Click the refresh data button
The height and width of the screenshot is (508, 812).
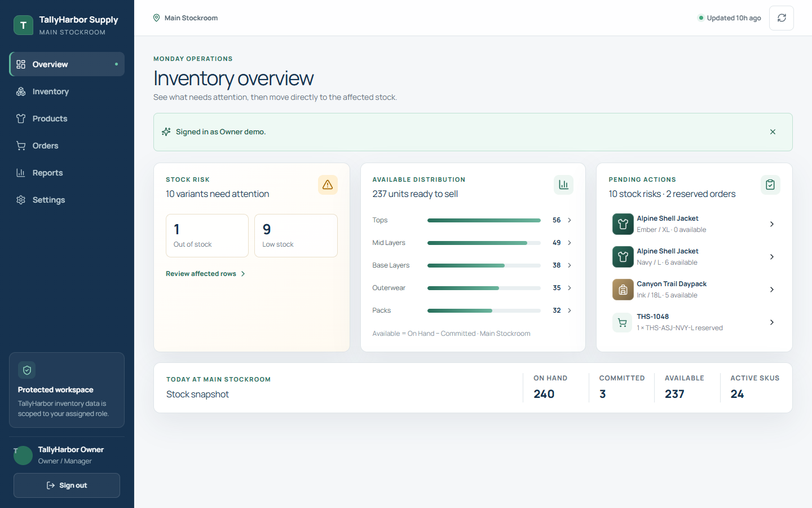[782, 18]
